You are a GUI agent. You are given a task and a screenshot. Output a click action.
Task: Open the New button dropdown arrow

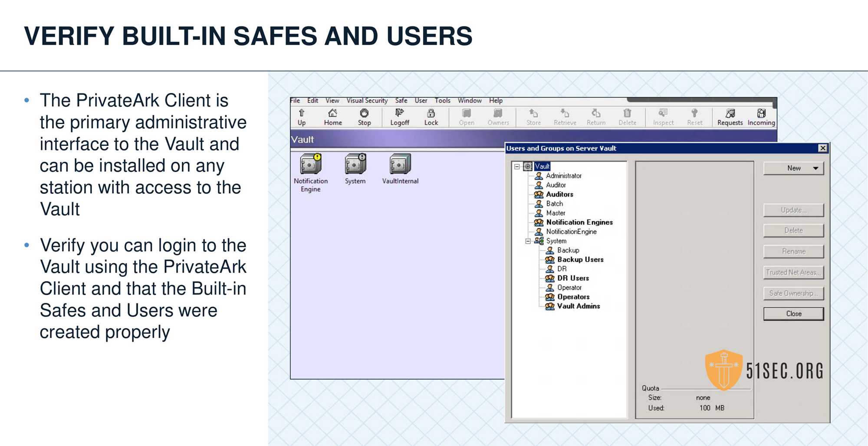click(816, 168)
